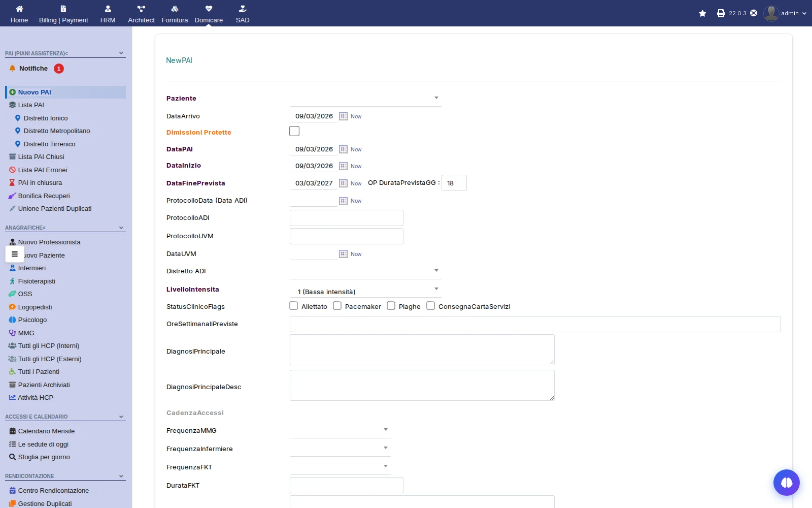This screenshot has width=812, height=508.
Task: Click the circle icon next to version 22.0.3
Action: pyautogui.click(x=754, y=13)
